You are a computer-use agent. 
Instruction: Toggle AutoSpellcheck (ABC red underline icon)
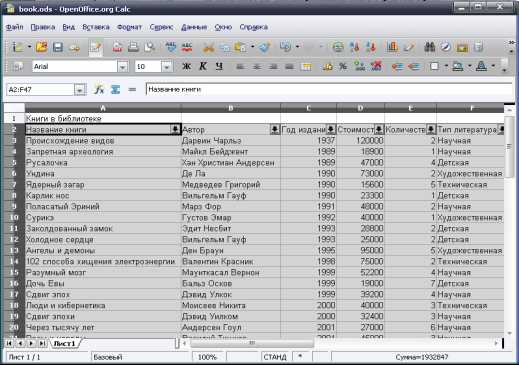pyautogui.click(x=187, y=47)
